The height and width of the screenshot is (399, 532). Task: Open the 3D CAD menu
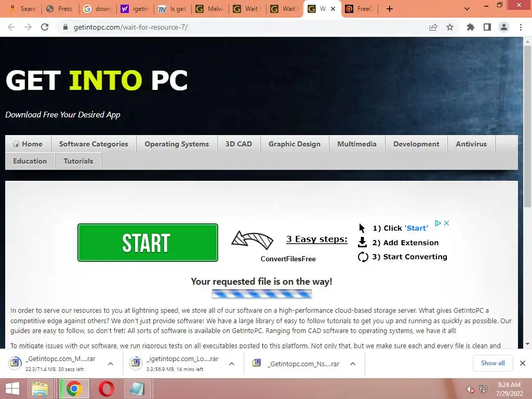coord(239,144)
